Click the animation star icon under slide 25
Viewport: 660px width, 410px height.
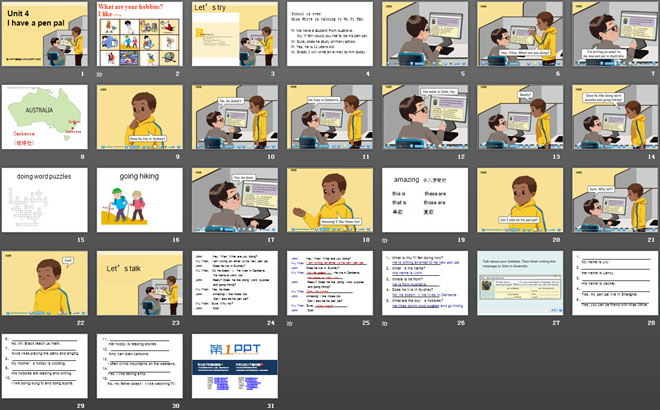289,324
